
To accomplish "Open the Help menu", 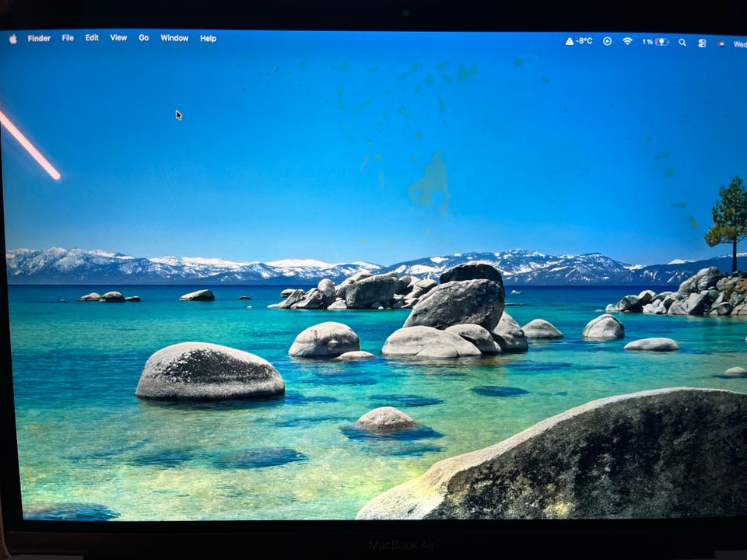I will [209, 39].
